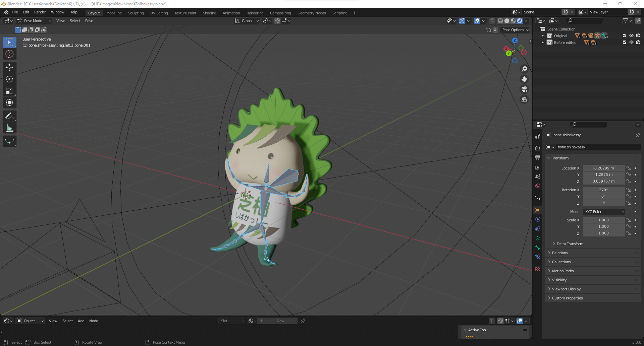Select the Annotate pencil tool
Image resolution: width=644 pixels, height=346 pixels.
tap(9, 116)
